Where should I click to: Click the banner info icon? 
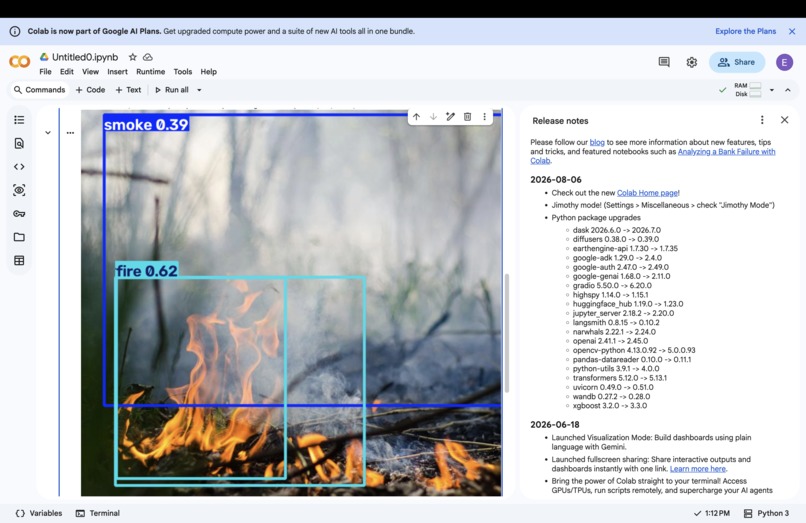15,31
